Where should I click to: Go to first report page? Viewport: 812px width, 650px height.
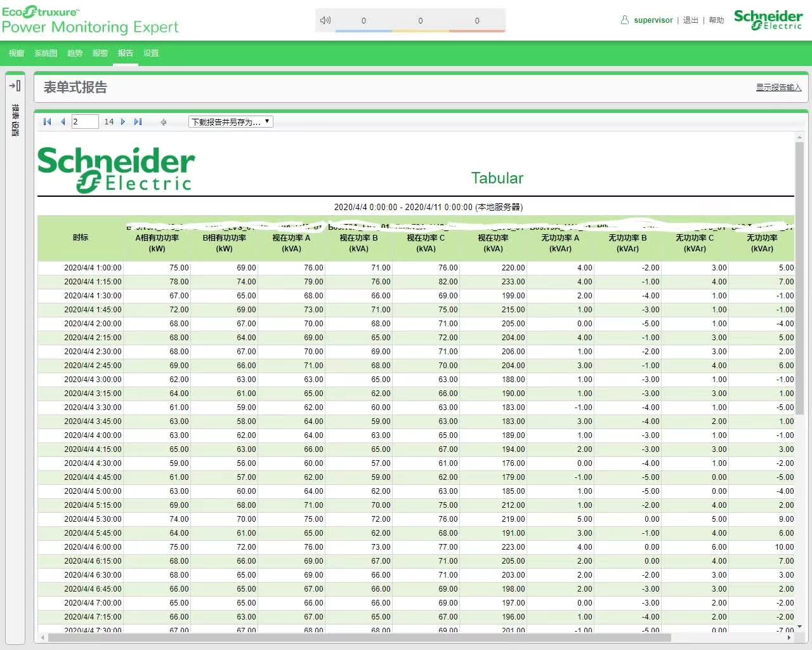coord(47,122)
